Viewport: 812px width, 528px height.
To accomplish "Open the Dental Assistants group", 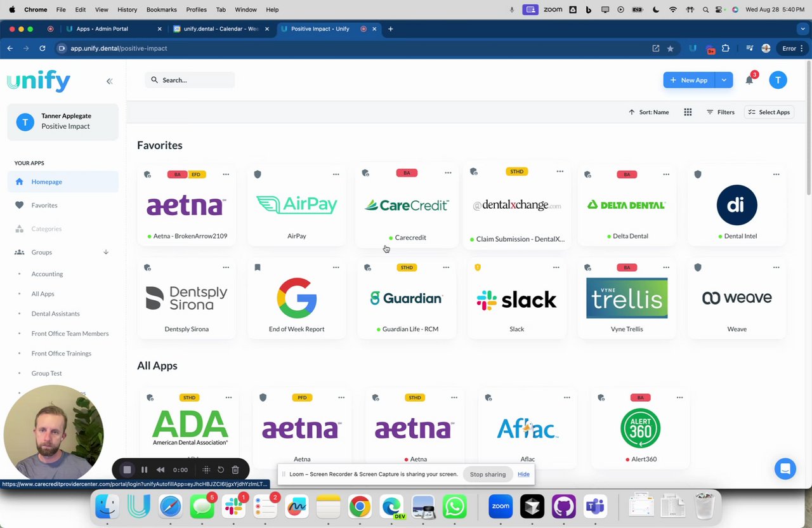I will tap(55, 313).
